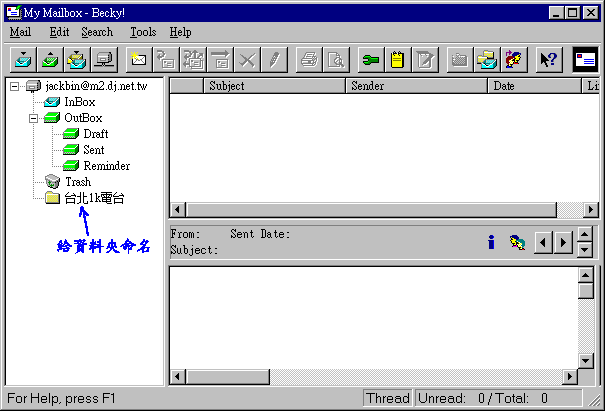
Task: Click message list scrollbar right arrow
Action: click(590, 210)
